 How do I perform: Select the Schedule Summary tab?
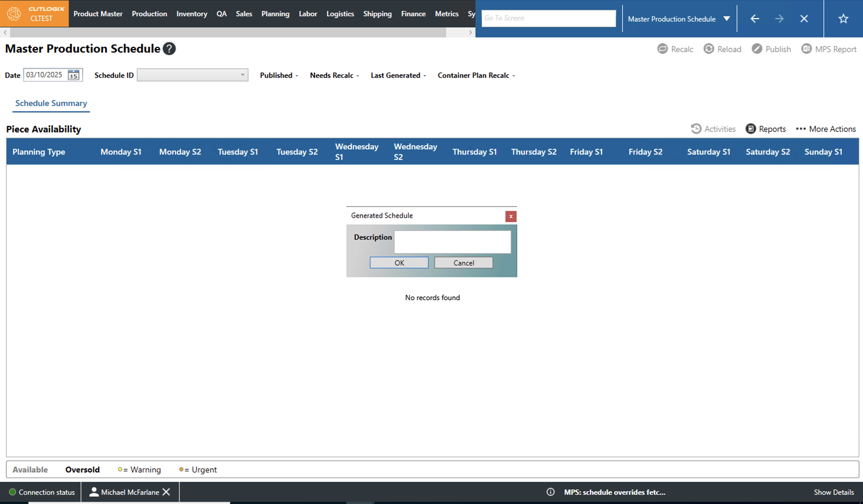tap(51, 103)
